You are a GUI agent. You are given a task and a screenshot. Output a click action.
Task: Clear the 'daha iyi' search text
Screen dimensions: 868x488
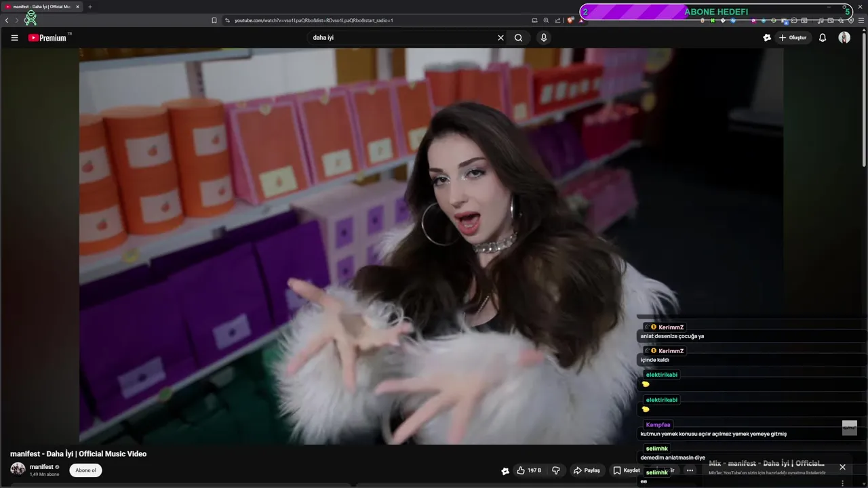501,38
